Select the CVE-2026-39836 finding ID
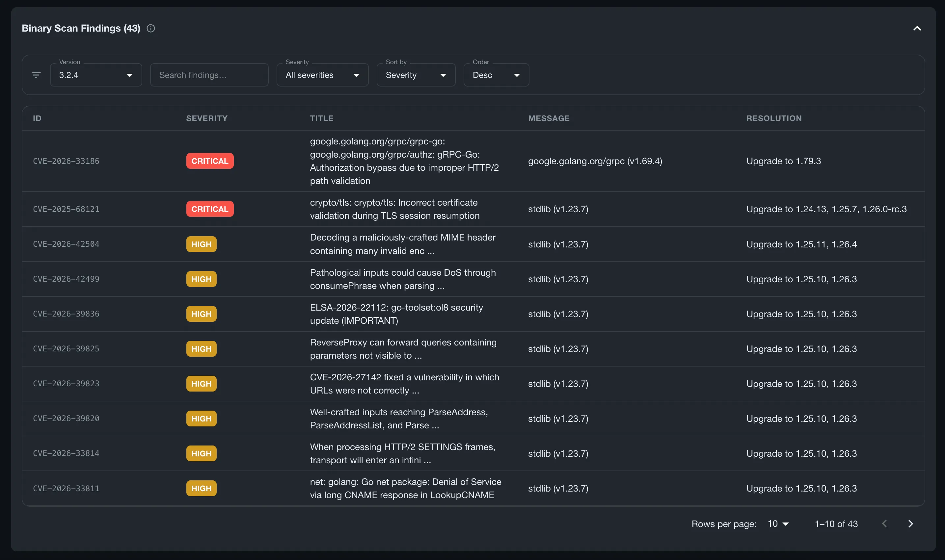This screenshot has width=945, height=560. point(66,314)
